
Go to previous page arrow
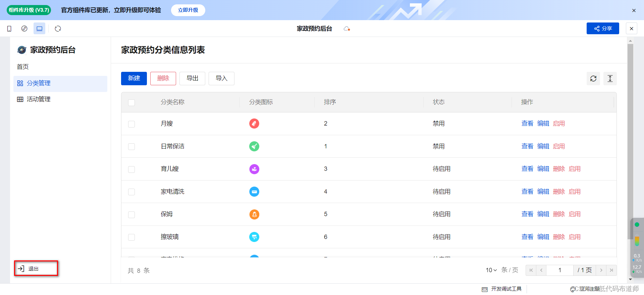point(541,270)
